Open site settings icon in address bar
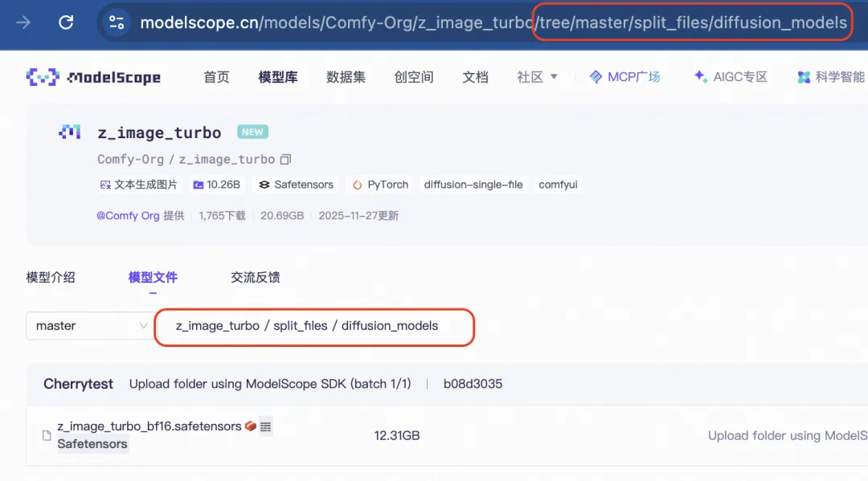 117,22
